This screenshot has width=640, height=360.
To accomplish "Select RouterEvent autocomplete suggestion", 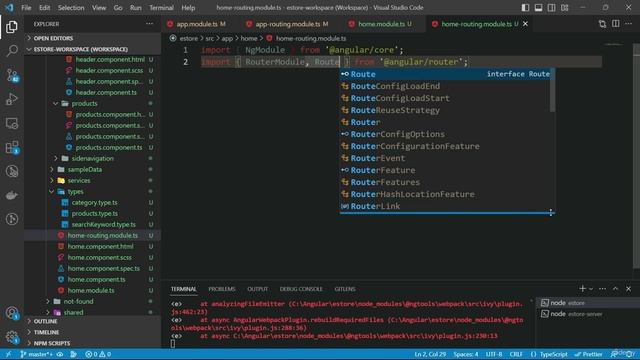I will click(445, 158).
